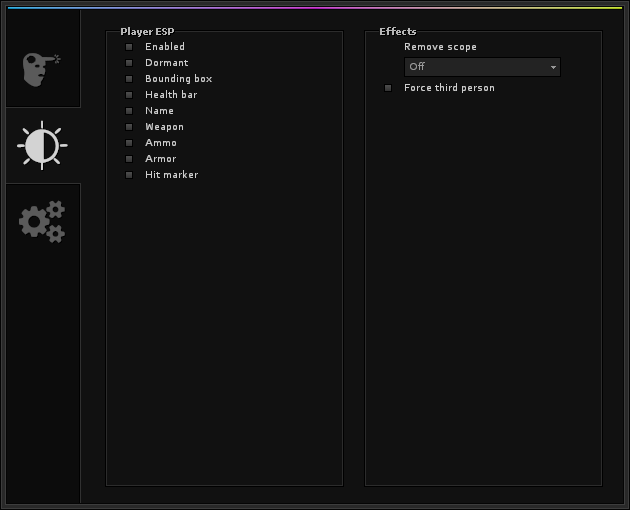Click the Hit marker label text
Viewport: 630px width, 510px height.
[172, 175]
